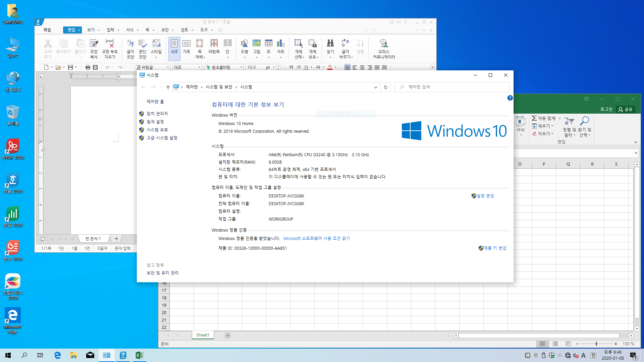The image size is (644, 362).
Task: Open 원격 설정 in System window
Action: [x=155, y=122]
